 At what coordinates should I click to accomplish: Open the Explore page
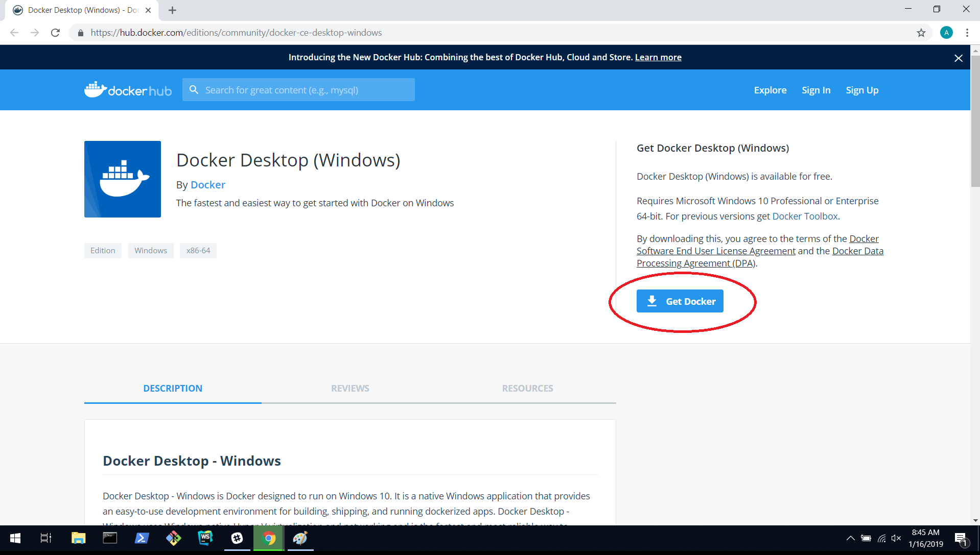pyautogui.click(x=770, y=90)
